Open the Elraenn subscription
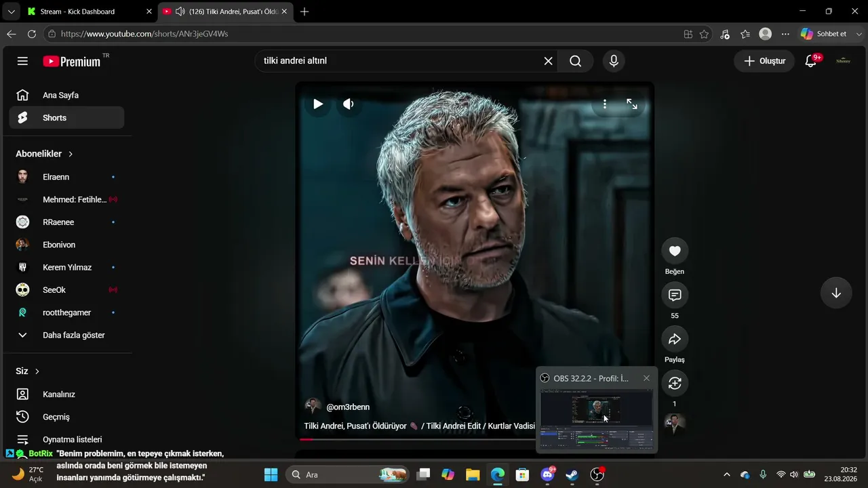 pyautogui.click(x=66, y=177)
